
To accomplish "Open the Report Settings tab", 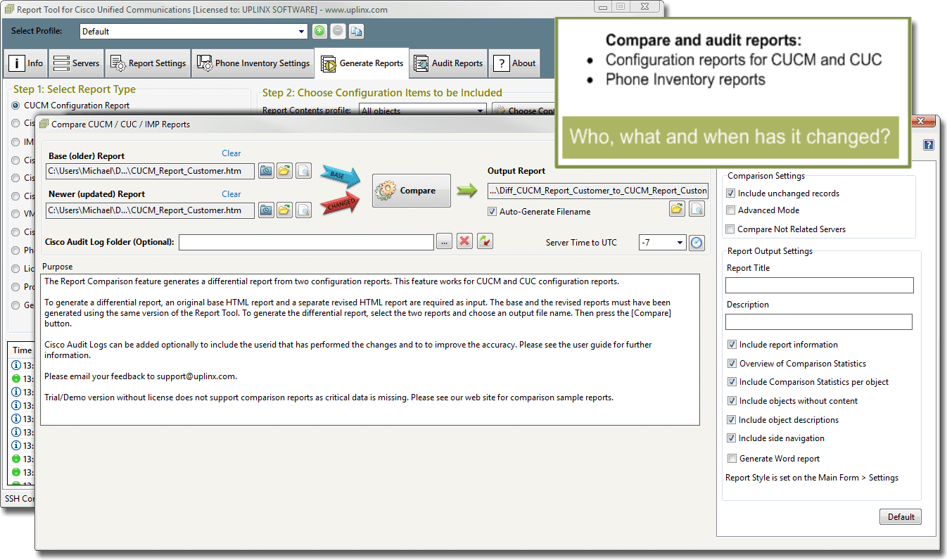I will click(x=148, y=63).
